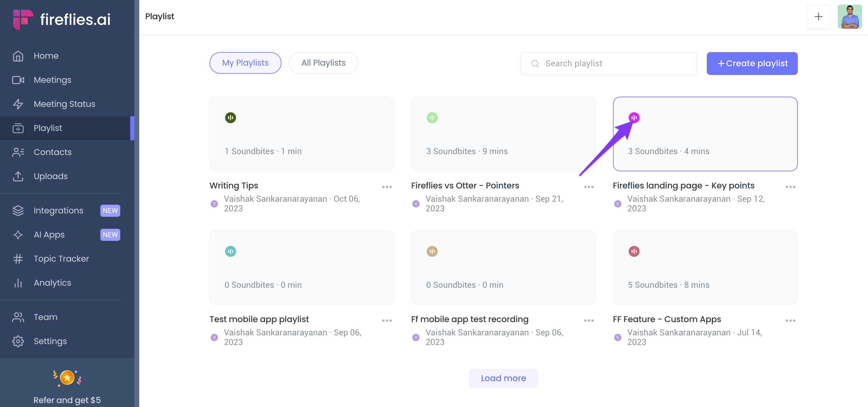Open the 5 Soundbites 8 mins card
Image resolution: width=868 pixels, height=407 pixels.
705,268
